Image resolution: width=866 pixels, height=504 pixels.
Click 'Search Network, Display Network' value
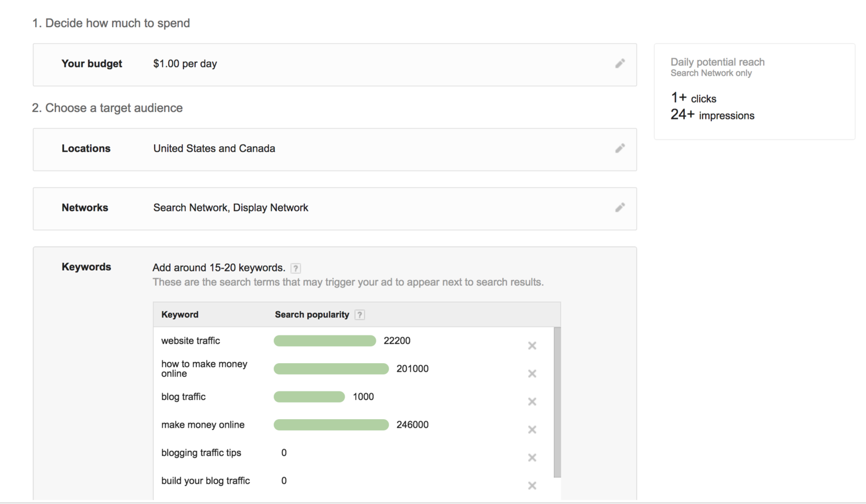(231, 207)
